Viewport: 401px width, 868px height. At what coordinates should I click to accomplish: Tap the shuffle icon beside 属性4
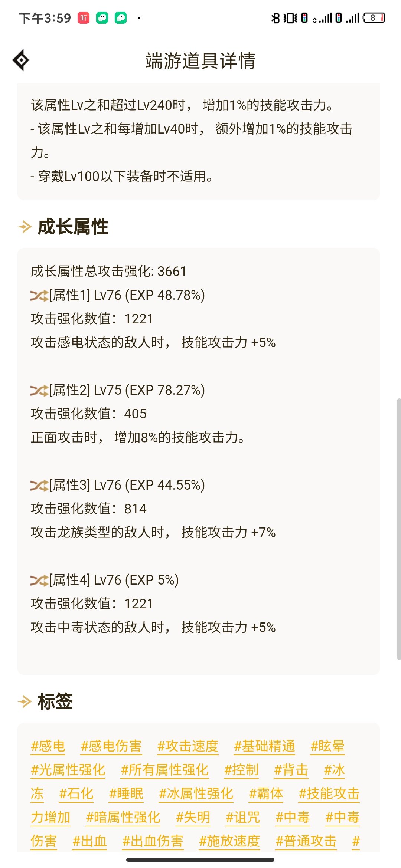point(39,581)
